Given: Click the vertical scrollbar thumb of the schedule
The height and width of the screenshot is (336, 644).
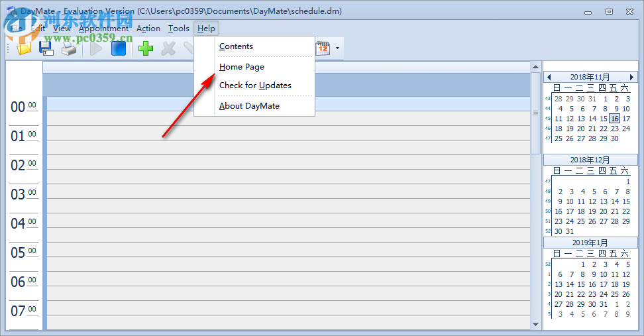Looking at the screenshot, I should tap(535, 113).
